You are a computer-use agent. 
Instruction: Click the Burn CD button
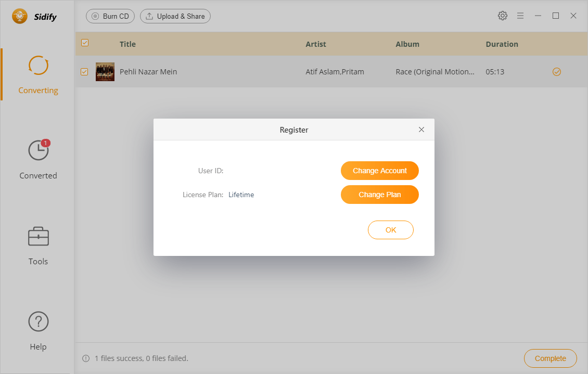tap(110, 16)
